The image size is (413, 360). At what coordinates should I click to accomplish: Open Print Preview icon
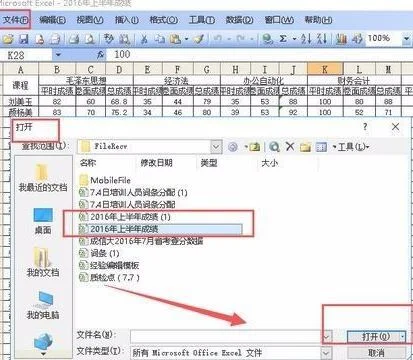point(89,39)
